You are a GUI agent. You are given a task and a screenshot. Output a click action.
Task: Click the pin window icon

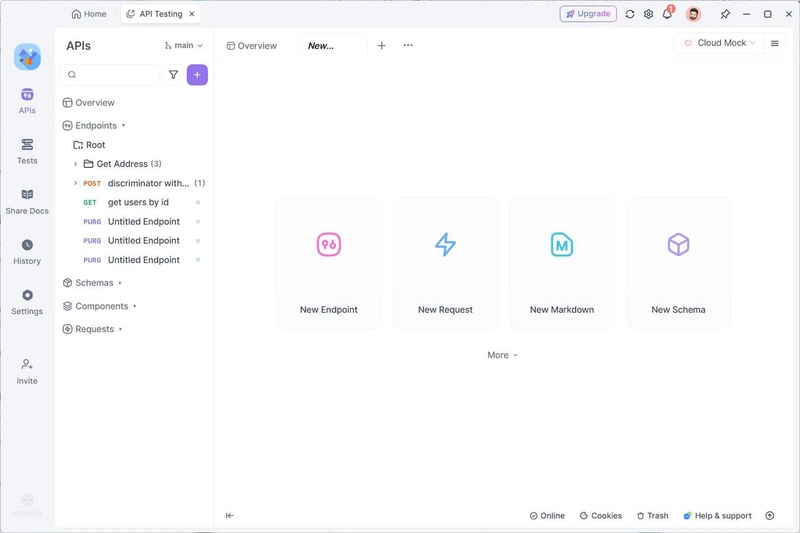[724, 14]
